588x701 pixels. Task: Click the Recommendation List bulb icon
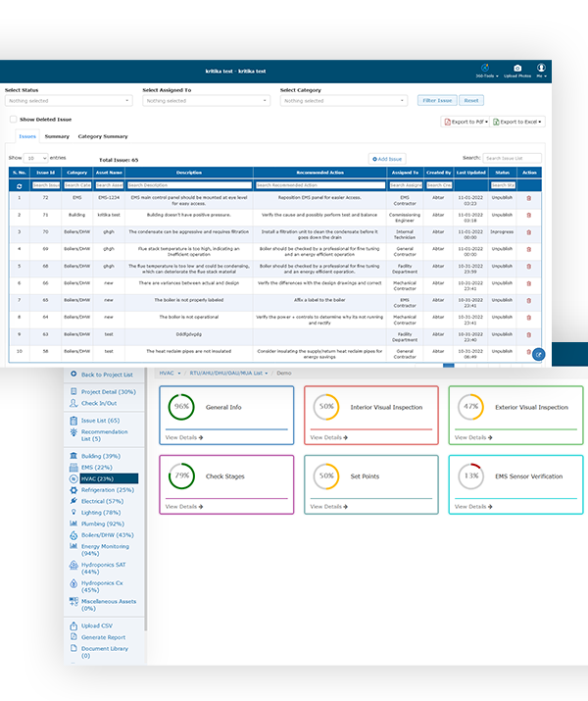[x=73, y=431]
